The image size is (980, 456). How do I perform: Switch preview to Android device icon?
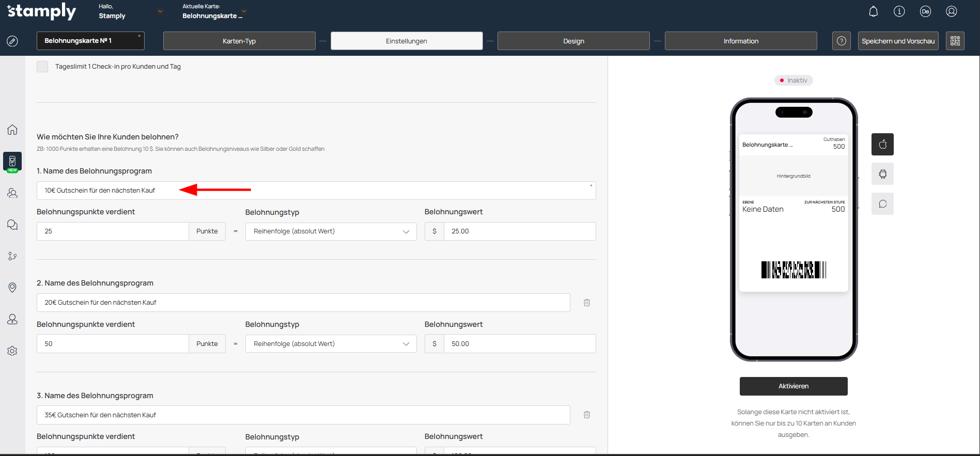(882, 174)
